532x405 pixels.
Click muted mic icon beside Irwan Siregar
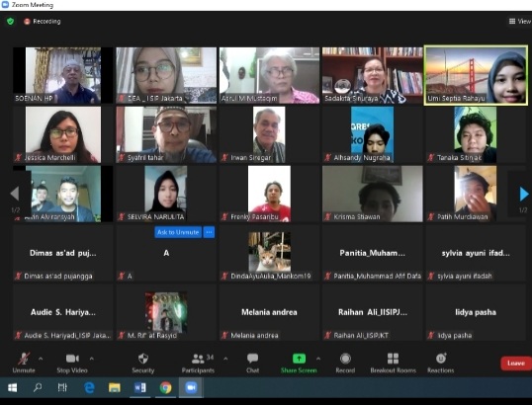click(224, 158)
